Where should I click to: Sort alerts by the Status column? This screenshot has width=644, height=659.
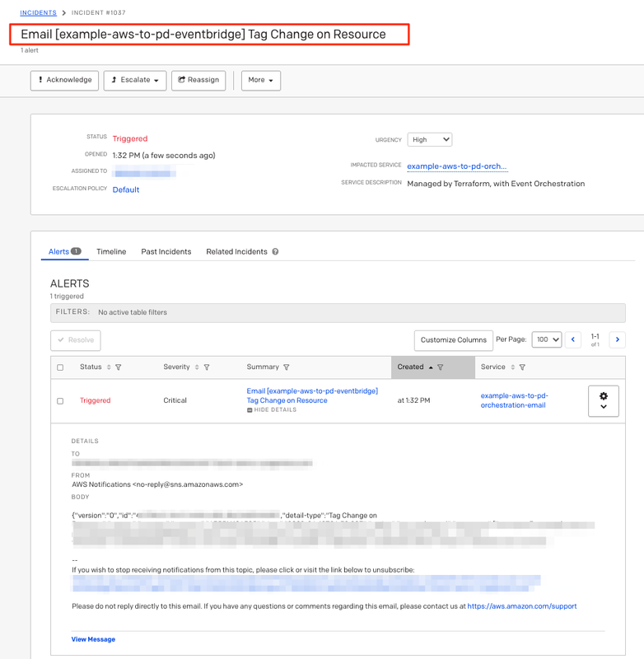[x=109, y=367]
